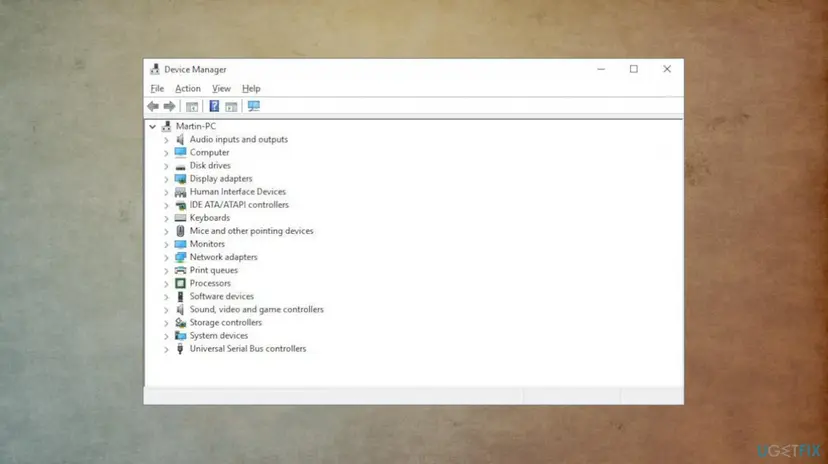Expand the Disk drives chevron

tap(166, 166)
